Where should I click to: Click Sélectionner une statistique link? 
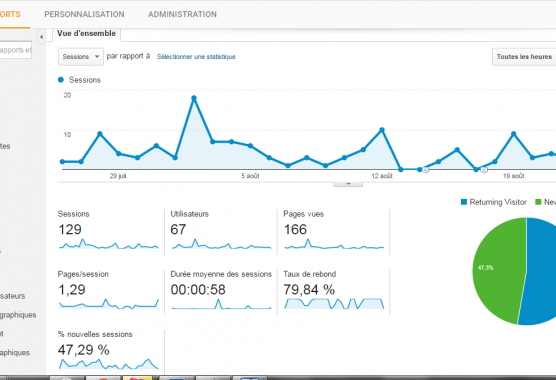click(x=196, y=57)
